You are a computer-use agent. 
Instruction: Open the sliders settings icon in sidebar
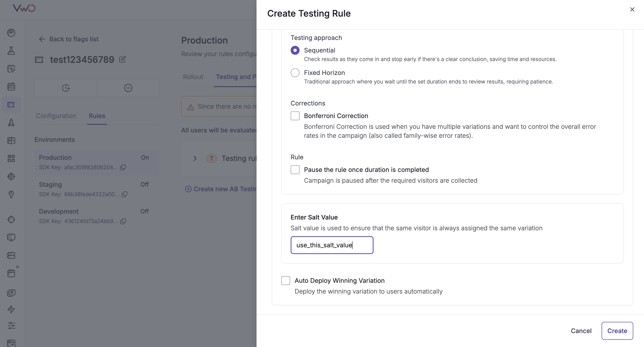coord(11,325)
